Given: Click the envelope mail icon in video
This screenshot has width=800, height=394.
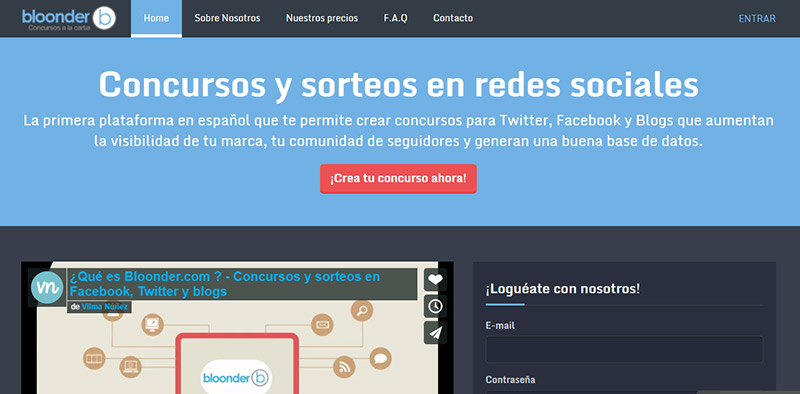Looking at the screenshot, I should point(322,325).
